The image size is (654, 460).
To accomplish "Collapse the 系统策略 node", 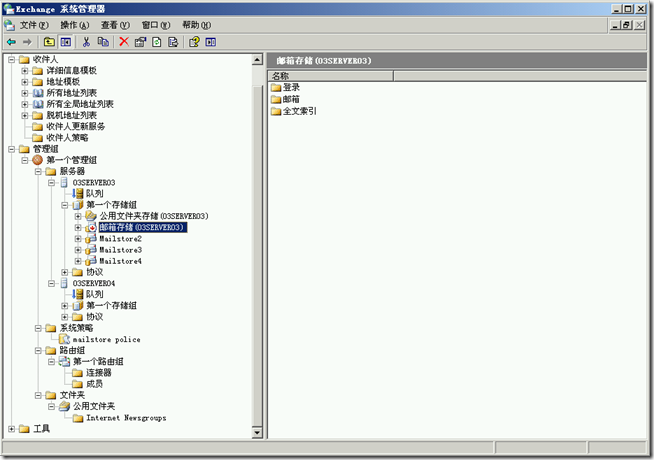I will coord(38,328).
